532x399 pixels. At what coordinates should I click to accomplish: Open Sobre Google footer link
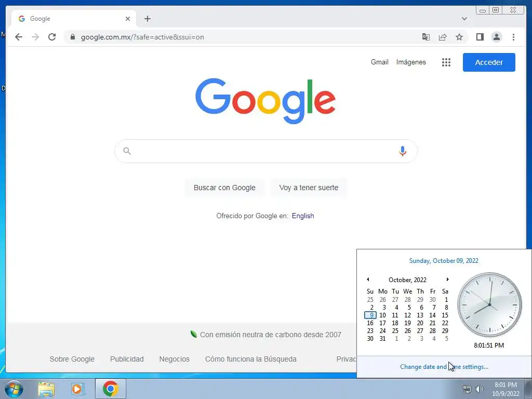click(x=72, y=359)
